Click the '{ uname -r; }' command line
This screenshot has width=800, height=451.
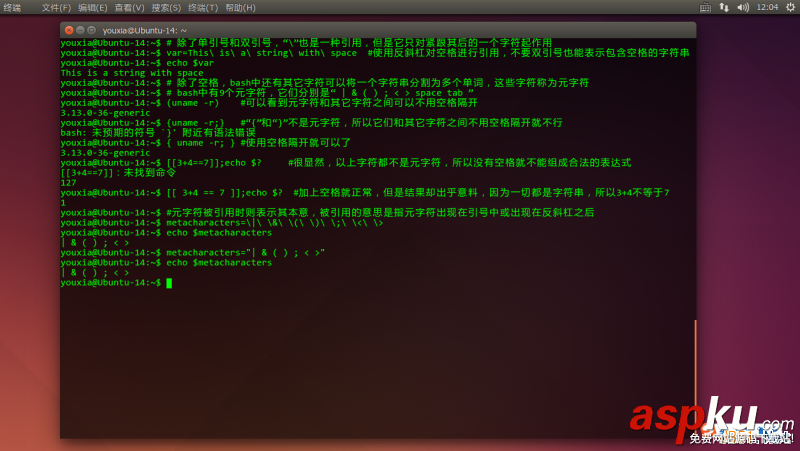coord(206,143)
